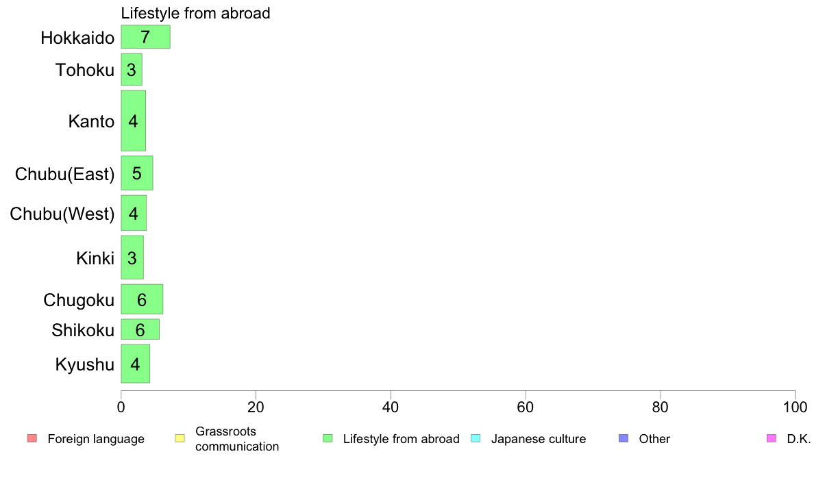
Task: Click the 100 tick label on axis
Action: click(795, 407)
